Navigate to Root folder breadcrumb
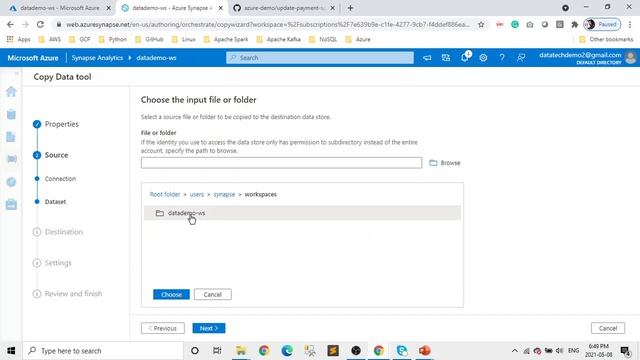The height and width of the screenshot is (360, 640). pyautogui.click(x=165, y=194)
